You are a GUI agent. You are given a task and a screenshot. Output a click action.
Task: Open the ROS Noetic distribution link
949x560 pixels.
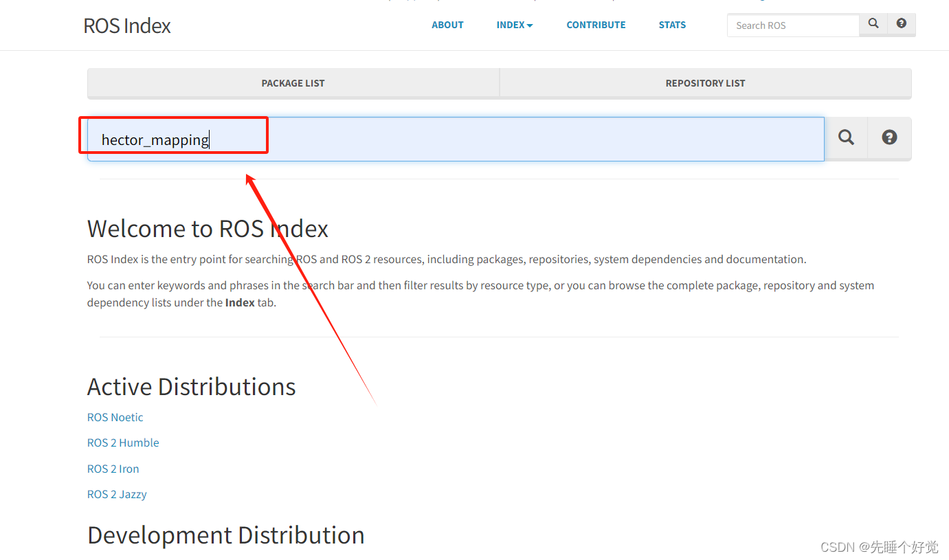115,417
